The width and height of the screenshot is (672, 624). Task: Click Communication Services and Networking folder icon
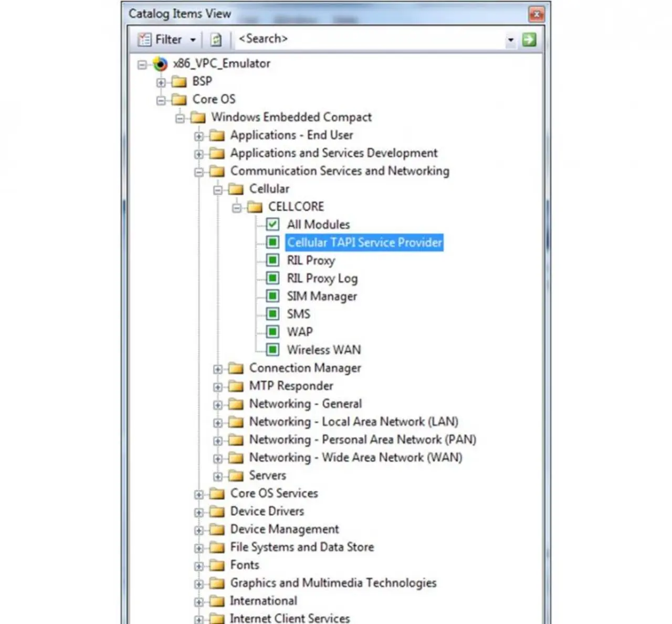[217, 172]
